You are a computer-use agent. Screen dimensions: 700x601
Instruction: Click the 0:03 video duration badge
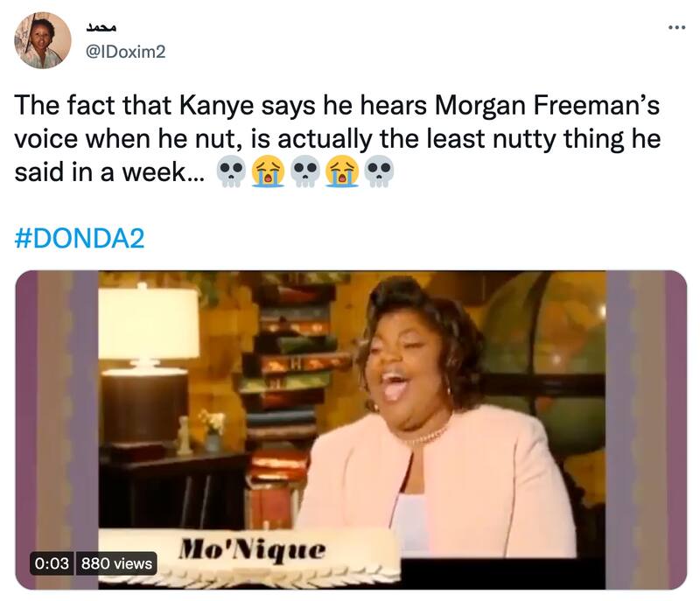click(x=52, y=564)
